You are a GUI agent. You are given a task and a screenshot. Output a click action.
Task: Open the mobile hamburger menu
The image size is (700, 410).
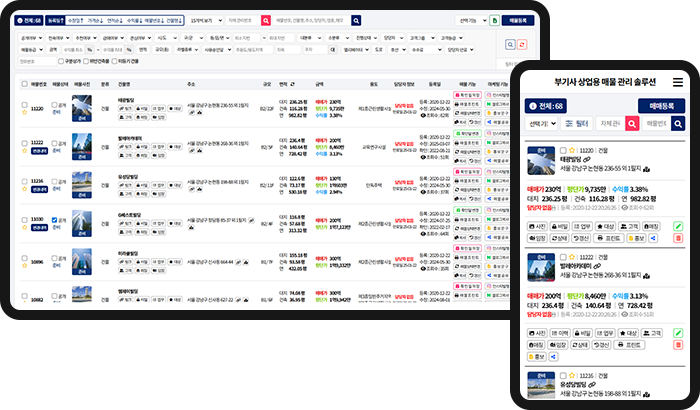[677, 81]
